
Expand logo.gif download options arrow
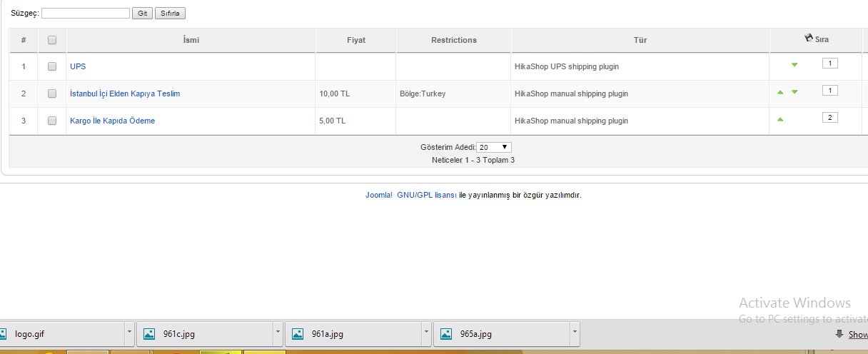(x=129, y=333)
